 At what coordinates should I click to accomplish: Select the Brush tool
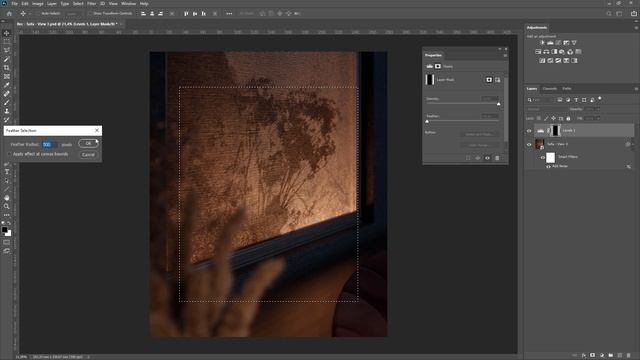(x=7, y=102)
